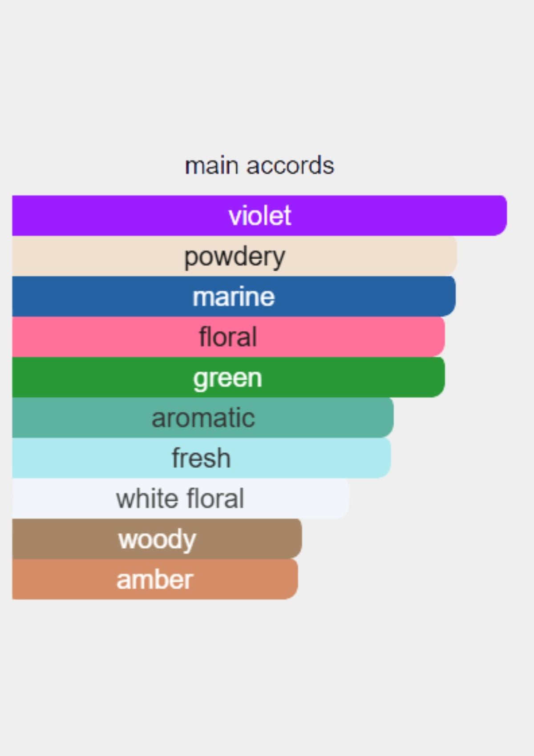Screen dimensions: 534x756
Task: Click the 'aromatic' text label
Action: point(203,418)
